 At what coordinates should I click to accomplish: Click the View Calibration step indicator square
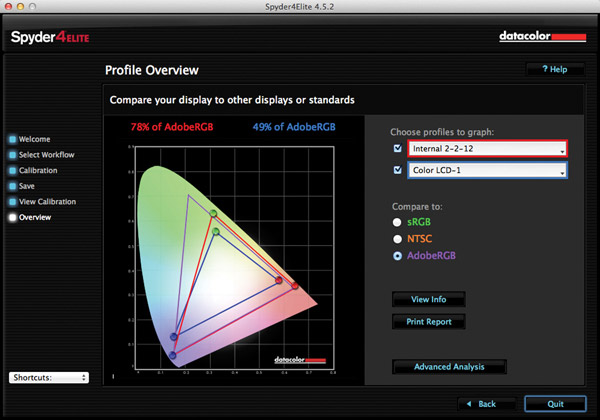click(13, 202)
